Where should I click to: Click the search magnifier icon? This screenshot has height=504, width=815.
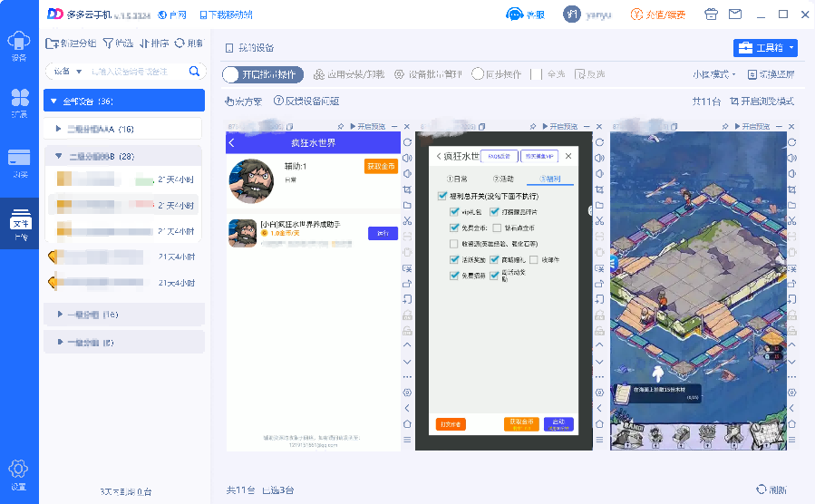[x=194, y=72]
